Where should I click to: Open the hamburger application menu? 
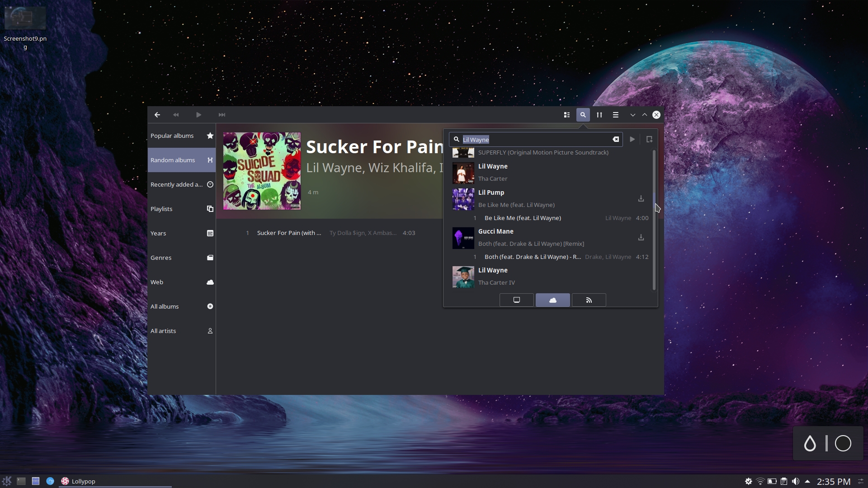click(x=615, y=115)
